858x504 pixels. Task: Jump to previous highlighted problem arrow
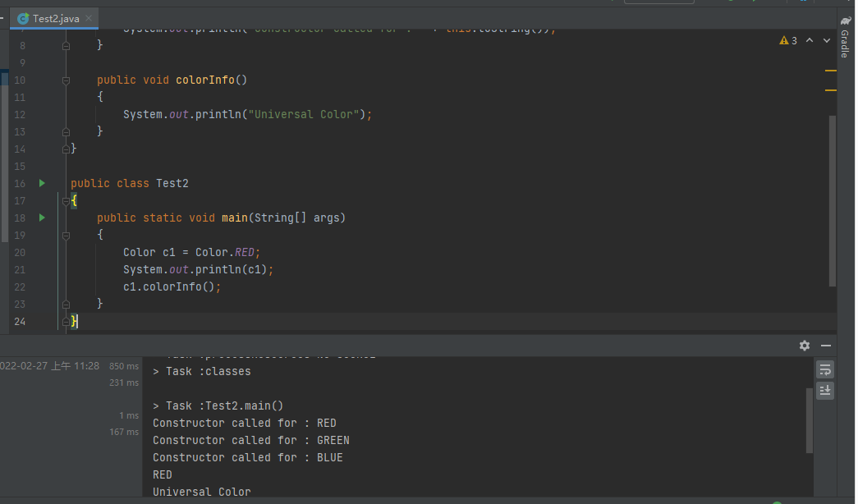click(x=809, y=40)
